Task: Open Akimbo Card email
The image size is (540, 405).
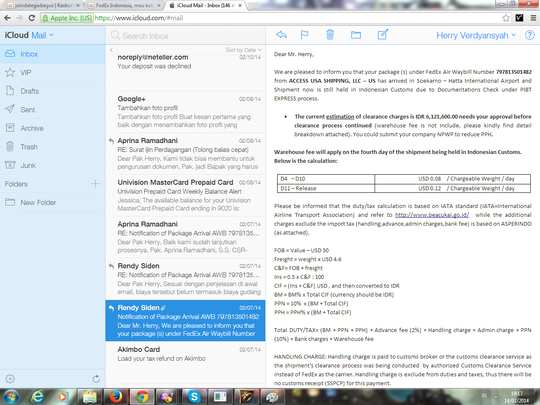Action: point(185,354)
